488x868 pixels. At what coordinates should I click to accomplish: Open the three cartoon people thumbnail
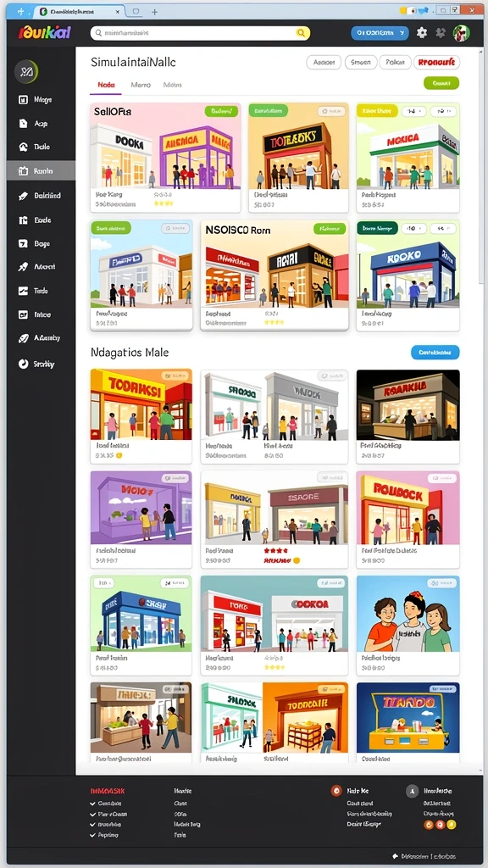408,614
